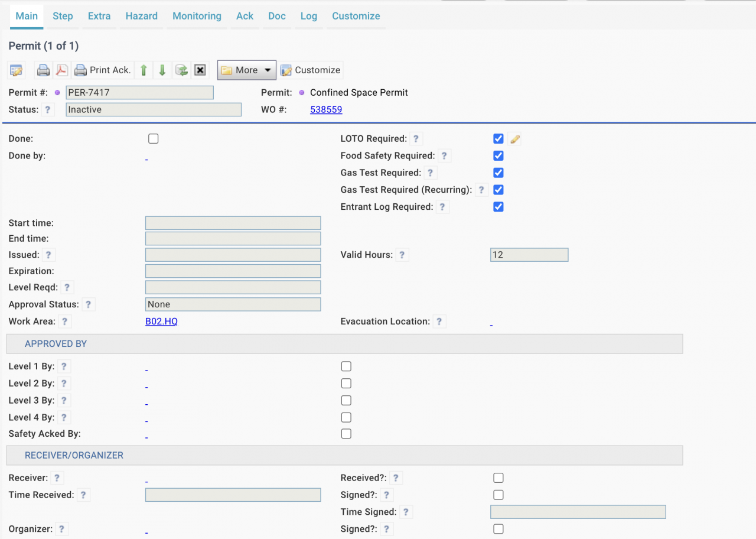Tick the Safety Acked By checkbox
756x539 pixels.
[x=346, y=434]
